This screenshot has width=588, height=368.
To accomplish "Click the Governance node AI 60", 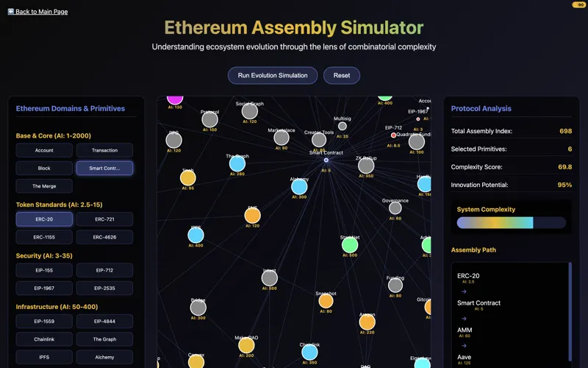I will point(395,208).
